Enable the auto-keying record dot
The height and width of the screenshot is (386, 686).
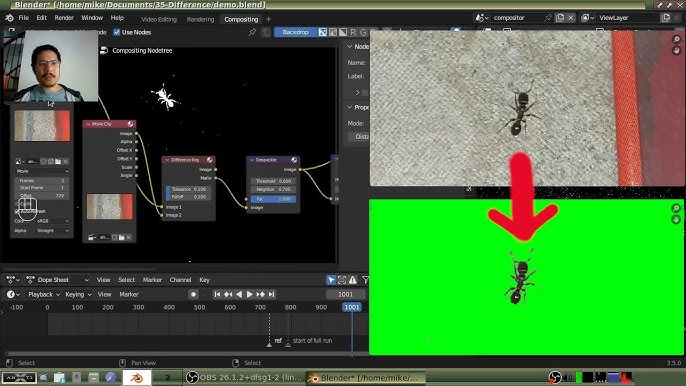click(x=193, y=295)
